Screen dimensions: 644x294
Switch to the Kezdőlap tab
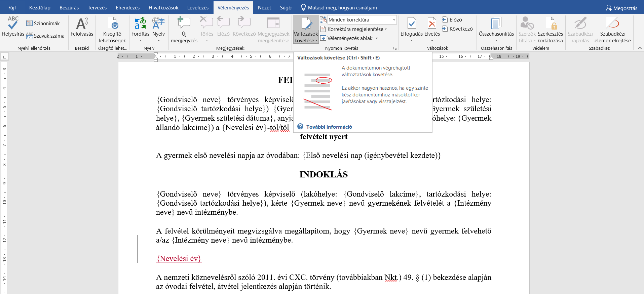[40, 7]
